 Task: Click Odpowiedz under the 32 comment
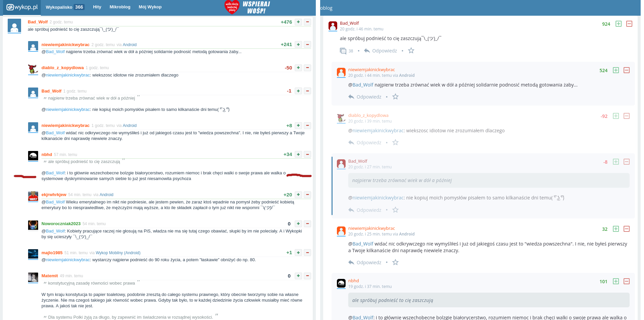coord(365,263)
